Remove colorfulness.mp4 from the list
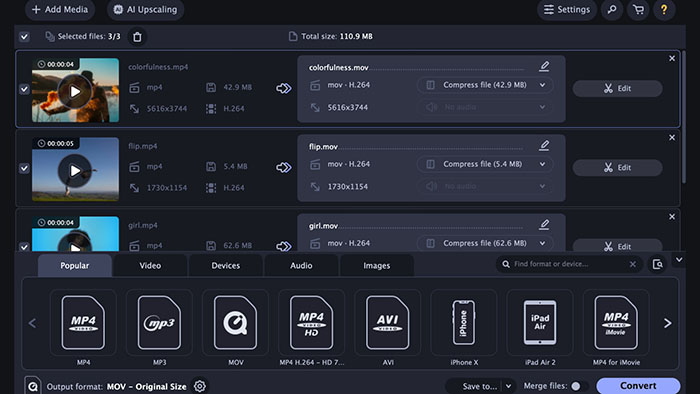 coord(672,58)
